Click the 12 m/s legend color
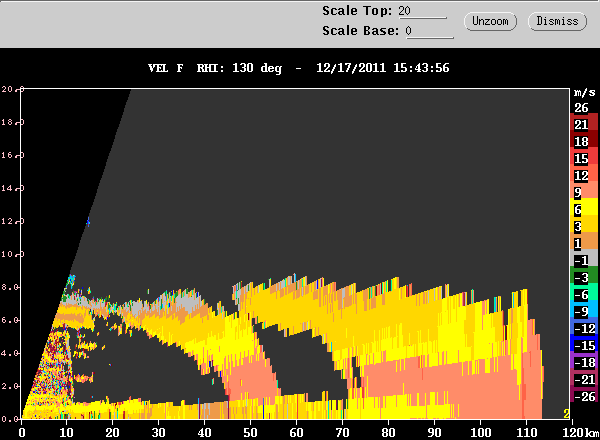 click(x=585, y=175)
